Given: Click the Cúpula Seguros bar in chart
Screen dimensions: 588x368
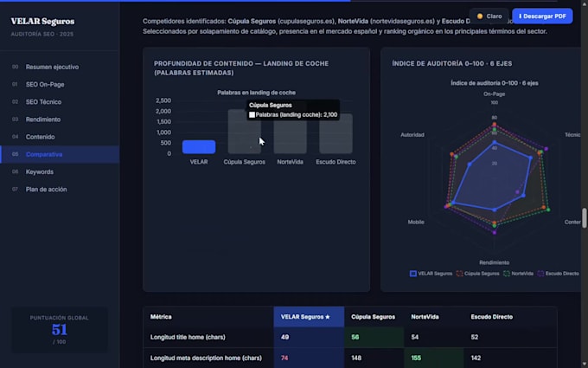Looking at the screenshot, I should coord(245,132).
